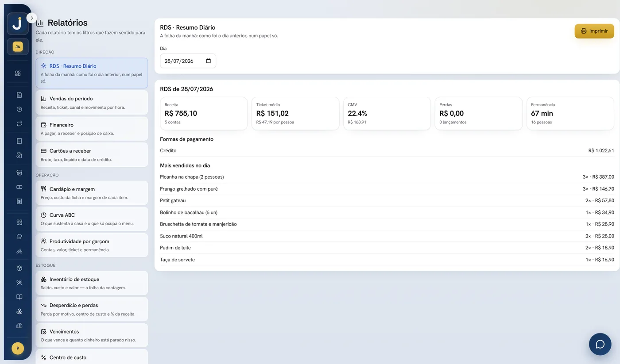This screenshot has width=620, height=364.
Task: Open Inventário de estoque report
Action: (92, 283)
